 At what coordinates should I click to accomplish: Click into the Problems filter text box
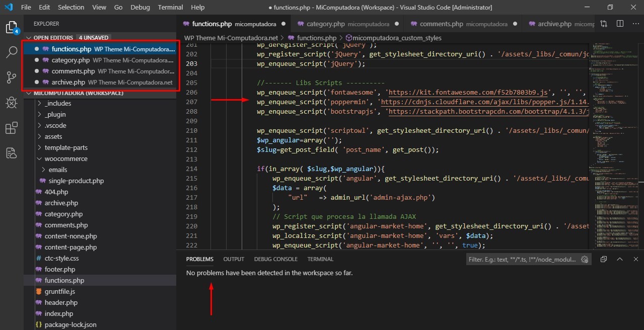pyautogui.click(x=523, y=259)
